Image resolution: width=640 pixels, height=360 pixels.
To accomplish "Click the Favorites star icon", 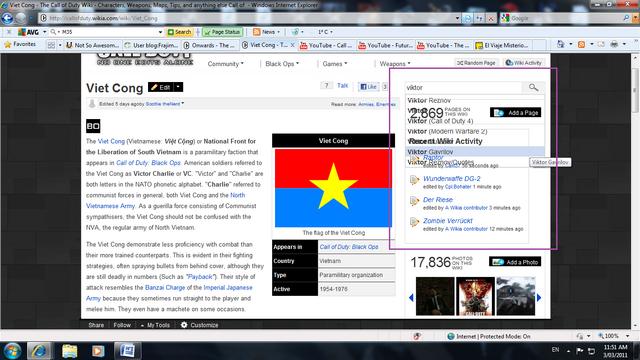I will tap(7, 44).
